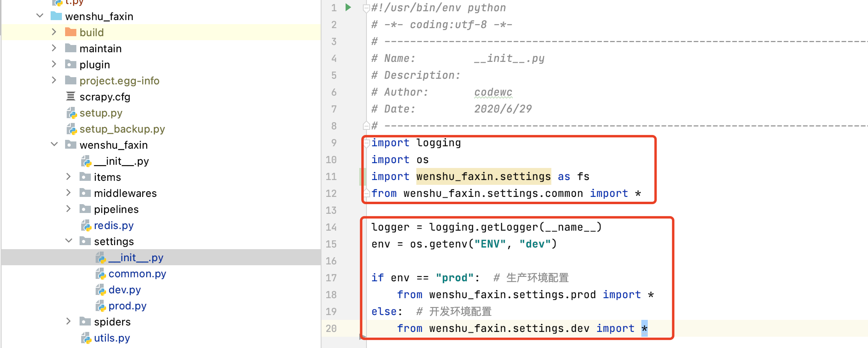Toggle code fold end marker on line 8
Image resolution: width=868 pixels, height=348 pixels.
(x=366, y=125)
